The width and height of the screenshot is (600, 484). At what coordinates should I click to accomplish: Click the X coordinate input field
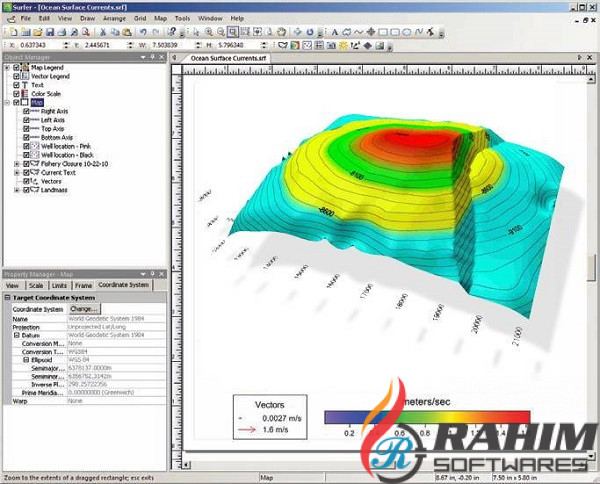(34, 45)
